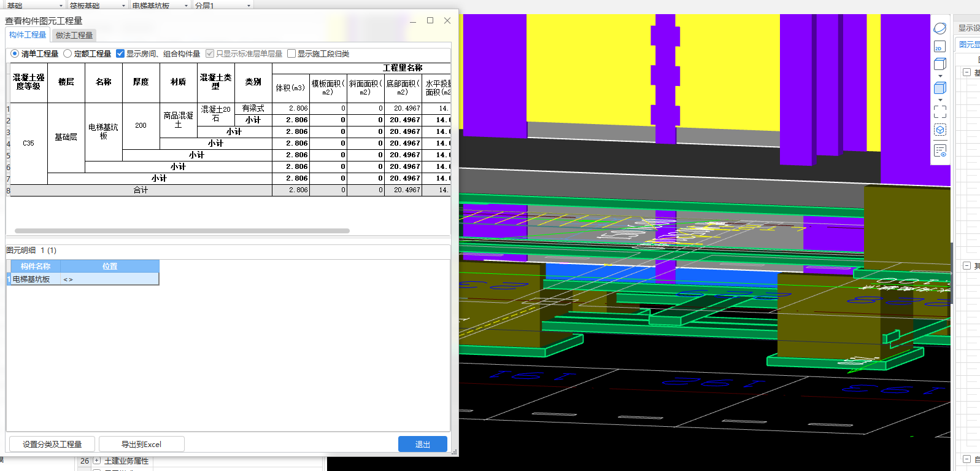Image resolution: width=980 pixels, height=471 pixels.
Task: Click the 土建业务属性 row label
Action: tap(126, 461)
